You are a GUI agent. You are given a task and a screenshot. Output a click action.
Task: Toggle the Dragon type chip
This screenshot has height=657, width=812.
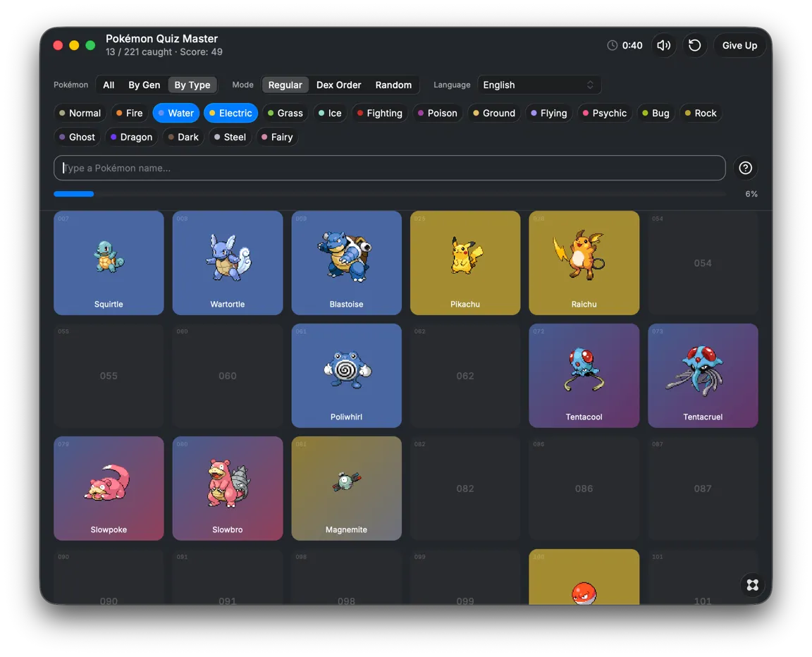click(132, 137)
